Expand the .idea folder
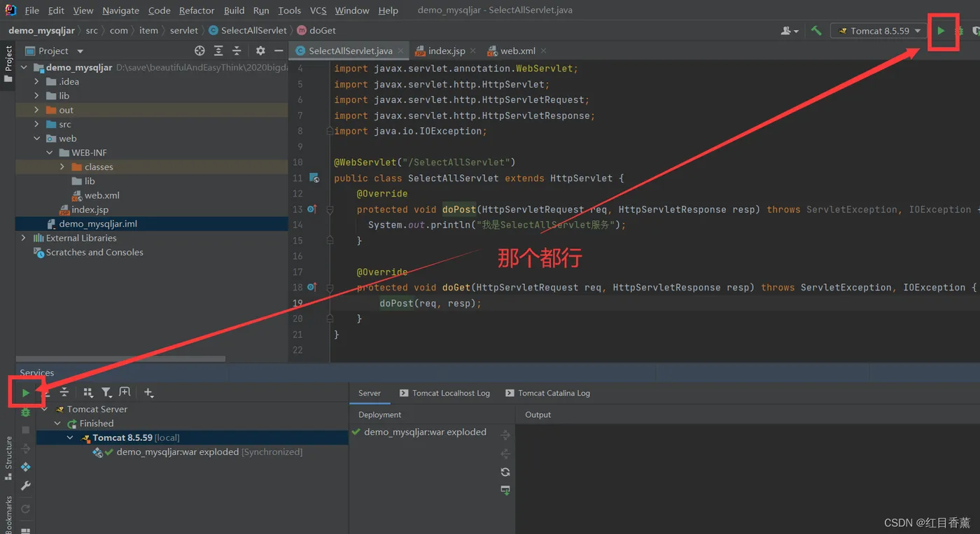Image resolution: width=980 pixels, height=534 pixels. [36, 82]
